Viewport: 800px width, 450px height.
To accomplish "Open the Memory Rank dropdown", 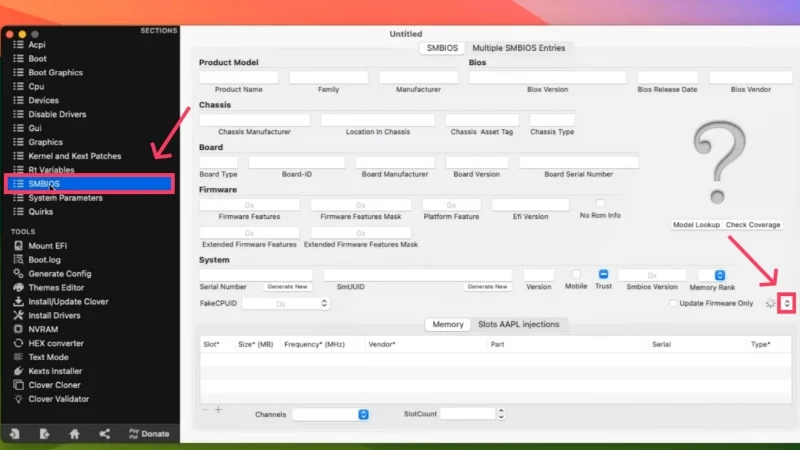I will pos(719,275).
